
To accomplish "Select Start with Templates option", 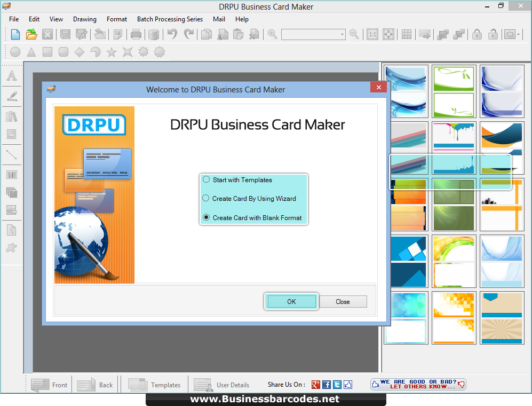I will [x=237, y=179].
